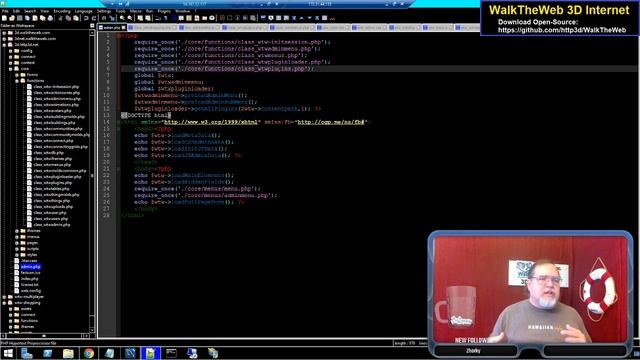The image size is (640, 360).
Task: Select class_wtwusers.php in the tree
Action: click(51, 219)
